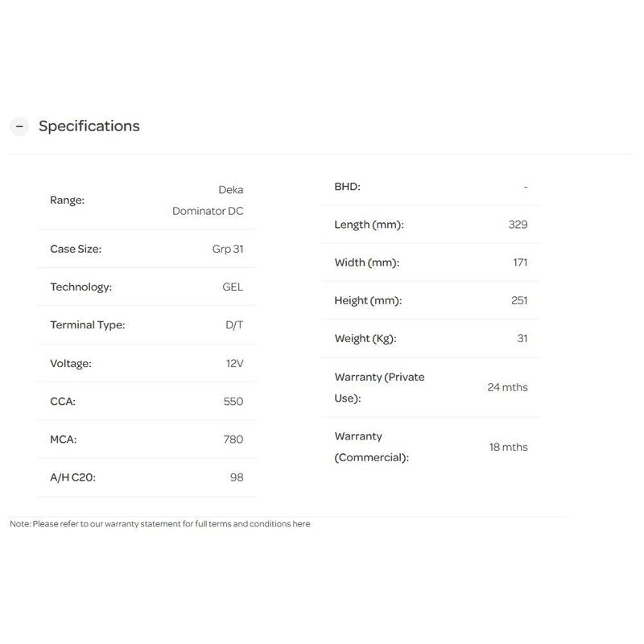Select the MCA 780 value
Viewport: 644px width, 644px height.
[x=233, y=439]
